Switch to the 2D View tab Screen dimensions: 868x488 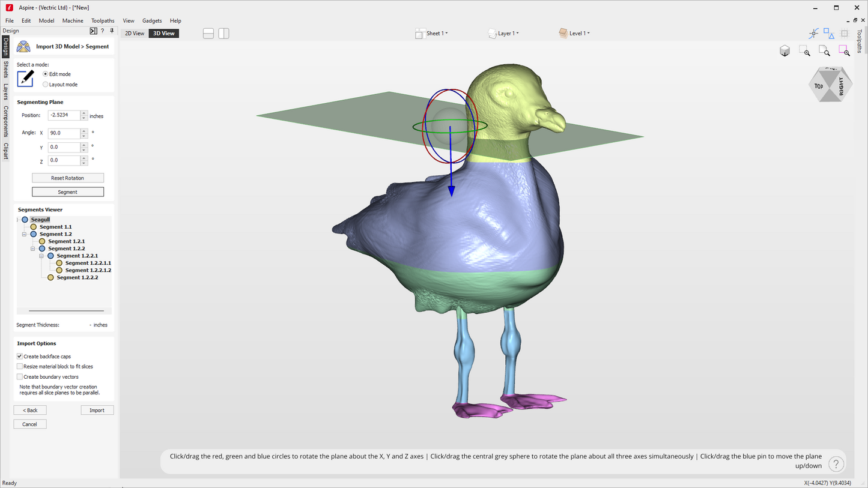(135, 34)
